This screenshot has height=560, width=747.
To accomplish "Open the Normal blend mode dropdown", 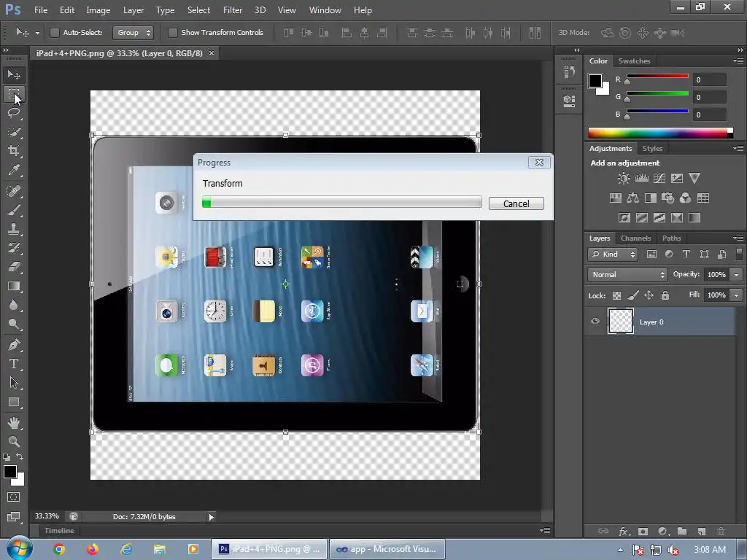I will tap(627, 275).
